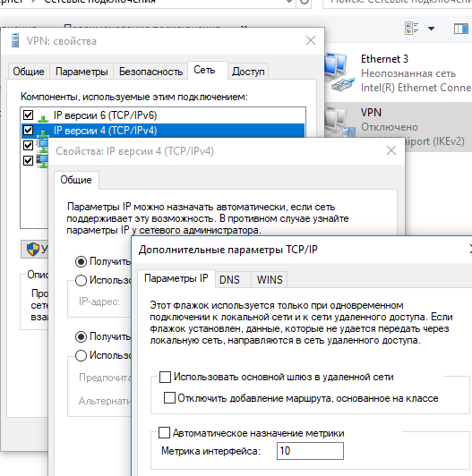Select Общие tab in IPv4 properties window
Viewport: 472px width, 476px height.
pos(76,180)
